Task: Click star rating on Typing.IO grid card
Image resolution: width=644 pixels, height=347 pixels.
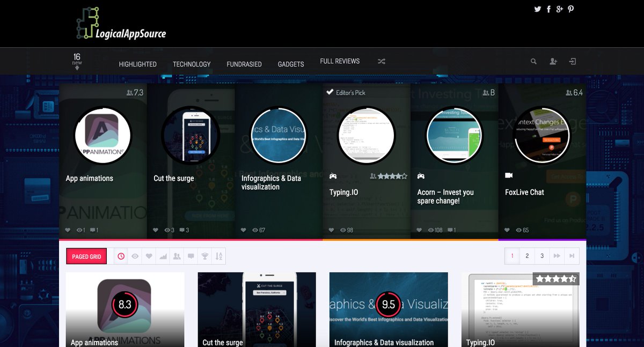Action: pyautogui.click(x=555, y=279)
